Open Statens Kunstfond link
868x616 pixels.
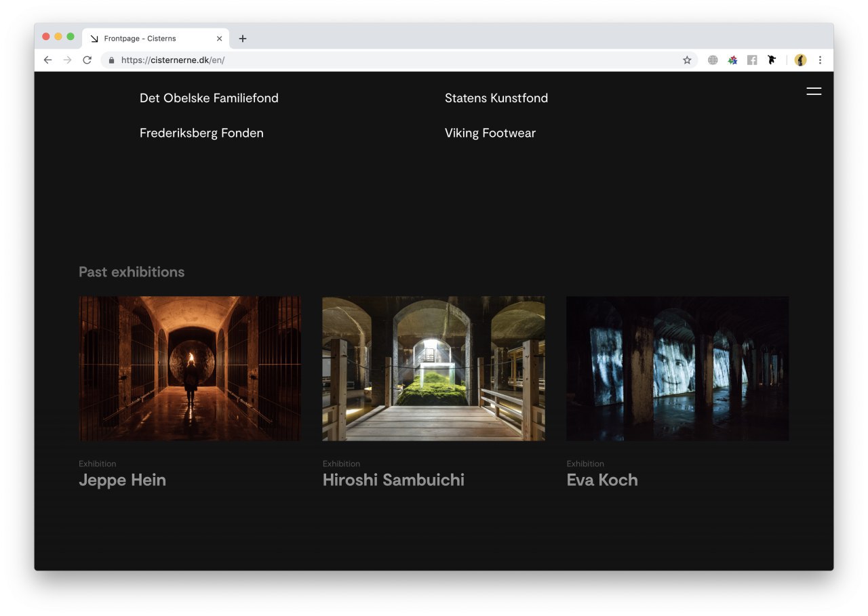pos(496,98)
